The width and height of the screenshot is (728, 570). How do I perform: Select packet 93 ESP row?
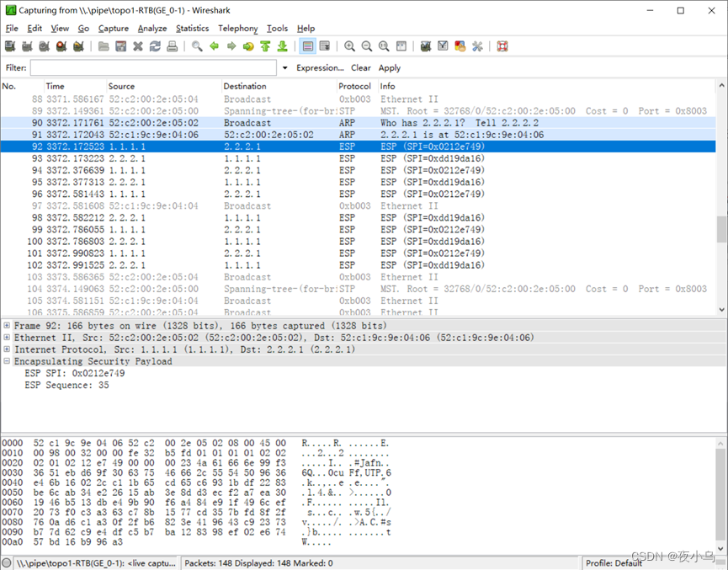click(358, 158)
